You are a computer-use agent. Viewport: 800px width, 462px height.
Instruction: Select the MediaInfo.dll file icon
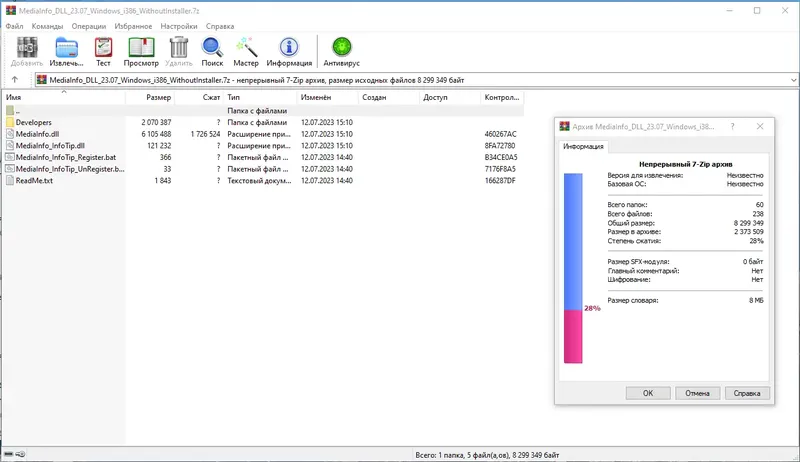[x=10, y=134]
